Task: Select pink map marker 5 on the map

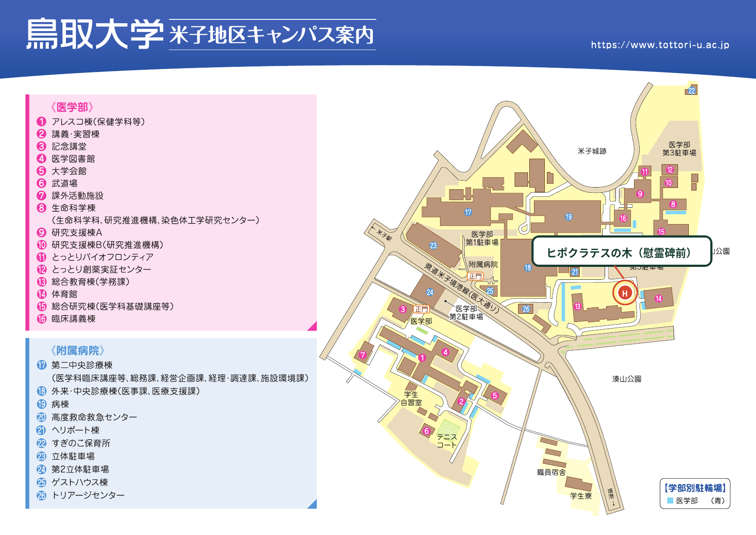Action: pos(495,395)
